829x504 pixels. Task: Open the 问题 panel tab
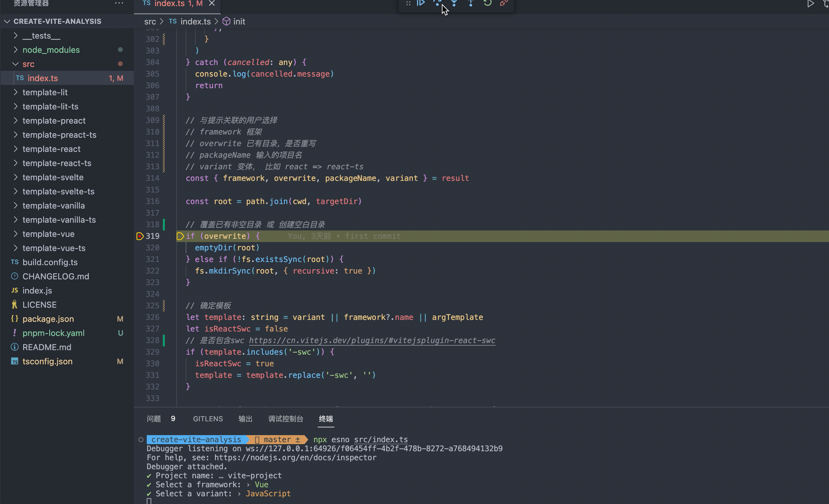point(154,419)
